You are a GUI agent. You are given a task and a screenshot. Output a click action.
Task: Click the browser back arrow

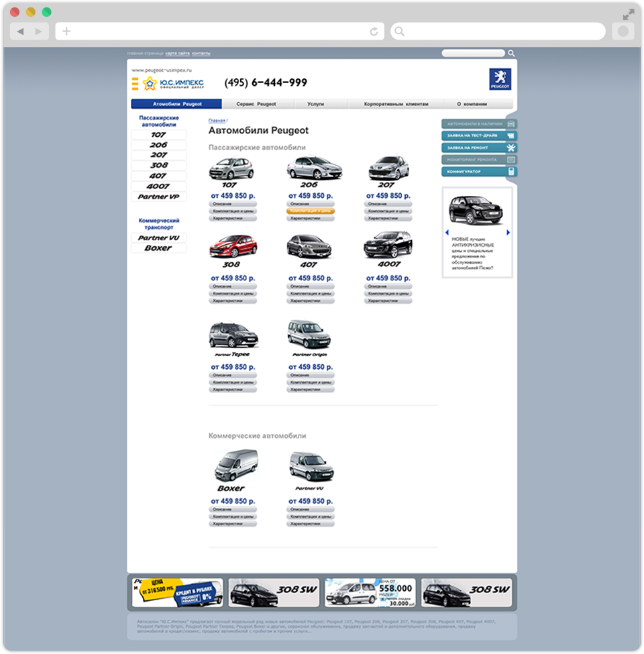pos(20,32)
